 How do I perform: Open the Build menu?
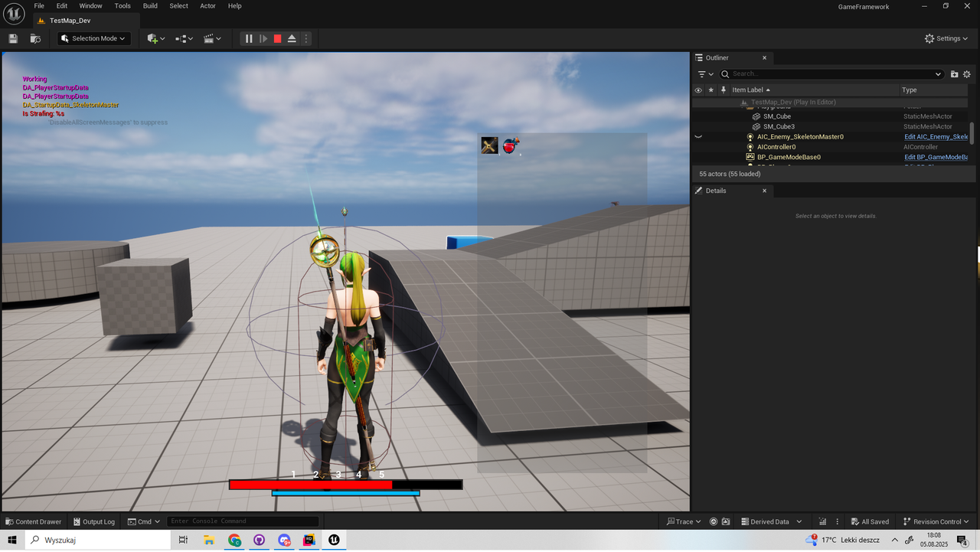tap(150, 5)
